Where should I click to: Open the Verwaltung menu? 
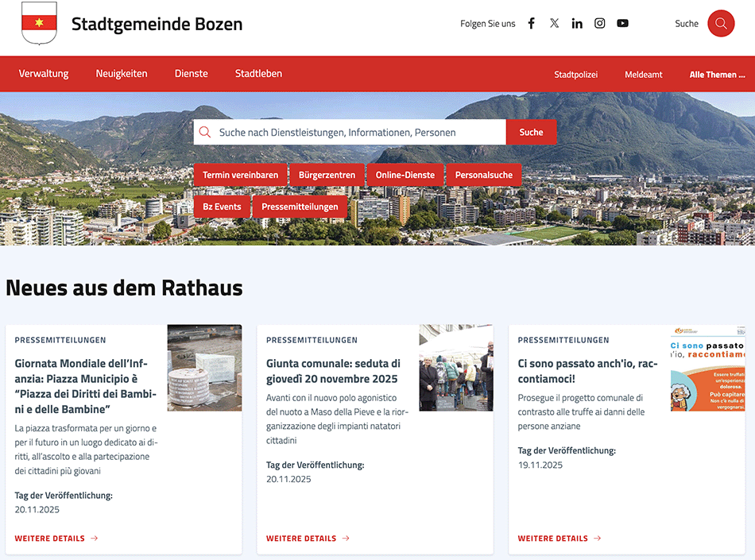click(x=44, y=74)
